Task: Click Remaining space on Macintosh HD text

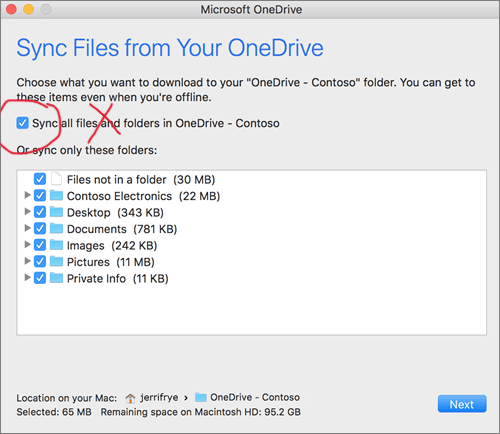Action: [x=201, y=412]
